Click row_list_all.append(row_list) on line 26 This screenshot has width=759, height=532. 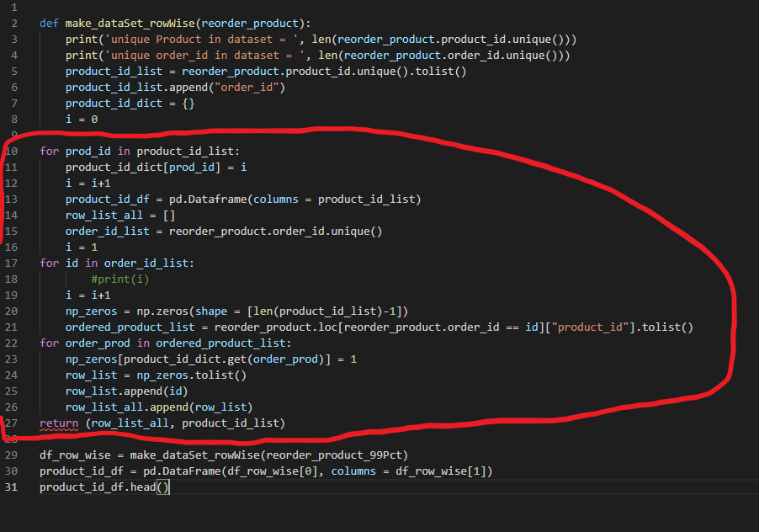159,407
